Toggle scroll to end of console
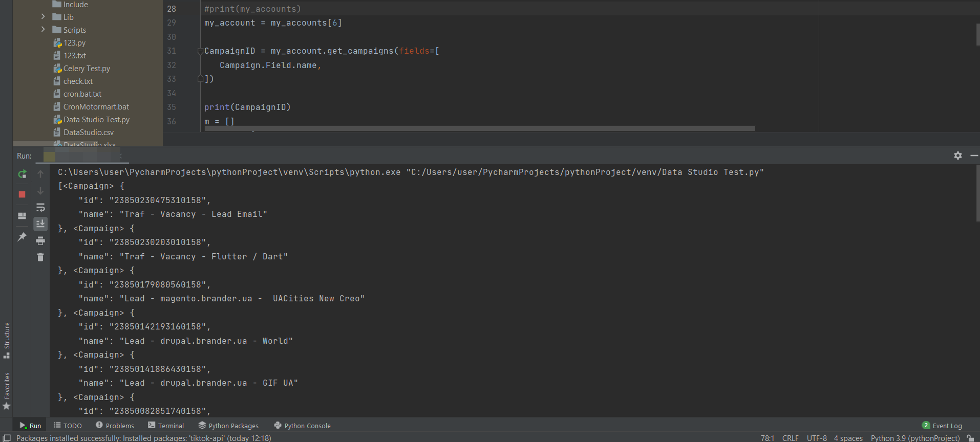 pos(40,224)
